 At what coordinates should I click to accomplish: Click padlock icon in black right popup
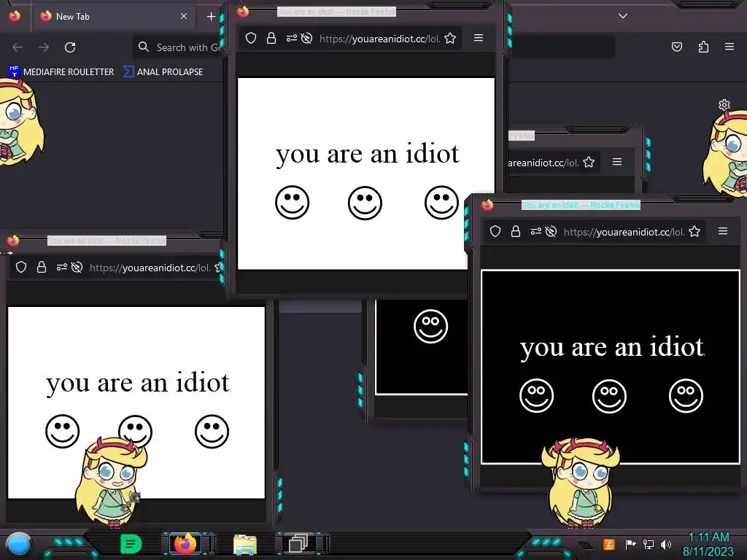tap(516, 231)
